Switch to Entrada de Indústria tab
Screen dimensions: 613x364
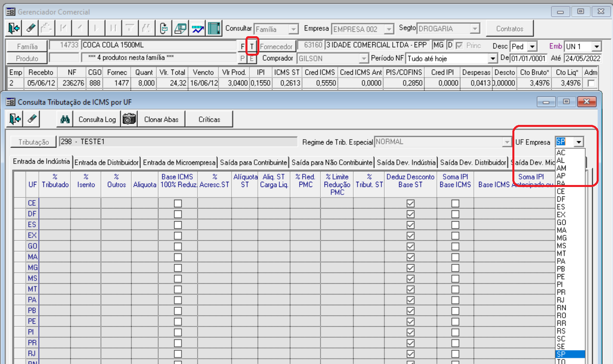click(41, 162)
